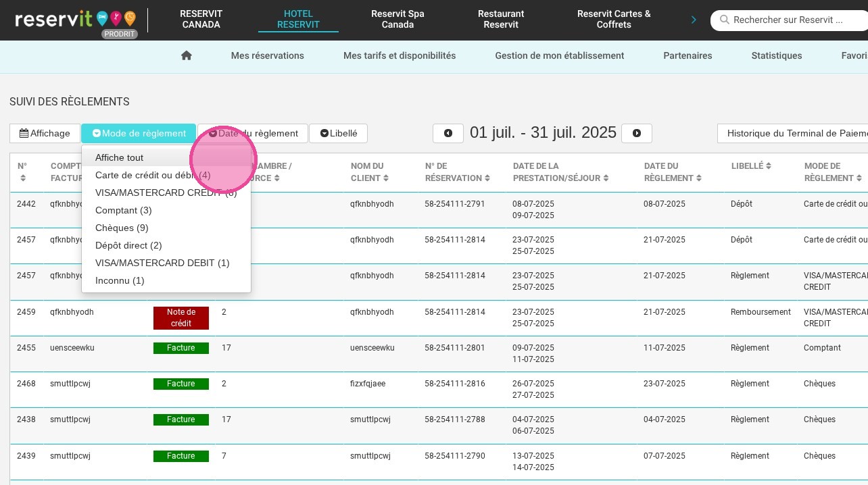The width and height of the screenshot is (868, 485).
Task: Open the Date du règlement dropdown
Action: click(253, 133)
